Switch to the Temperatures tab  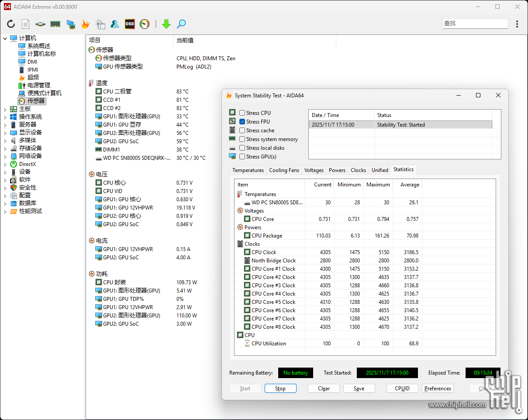coord(248,170)
